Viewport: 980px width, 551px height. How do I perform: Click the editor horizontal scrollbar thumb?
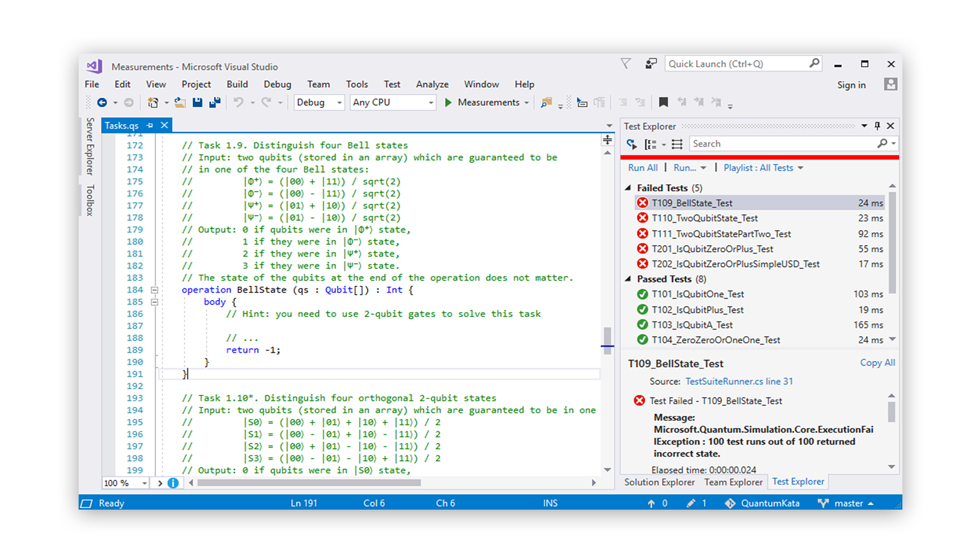click(309, 483)
